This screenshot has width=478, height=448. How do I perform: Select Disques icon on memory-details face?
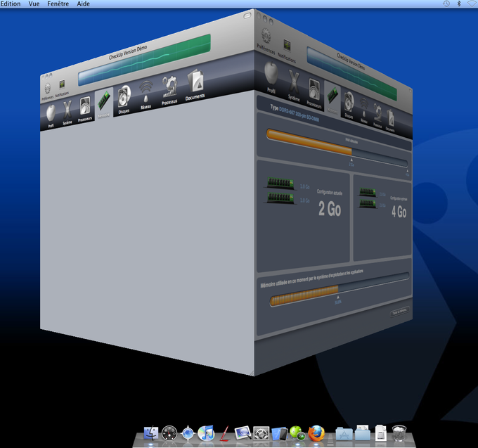coord(349,105)
